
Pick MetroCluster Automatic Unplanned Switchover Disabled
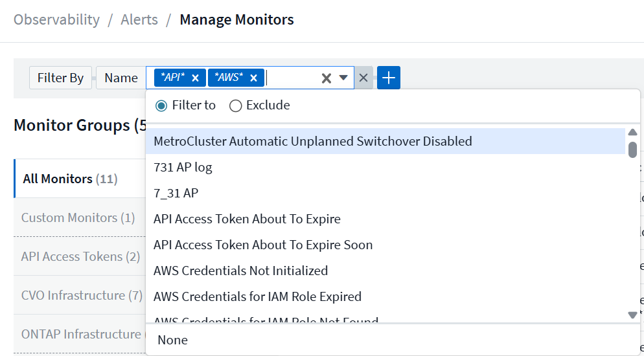pos(312,141)
